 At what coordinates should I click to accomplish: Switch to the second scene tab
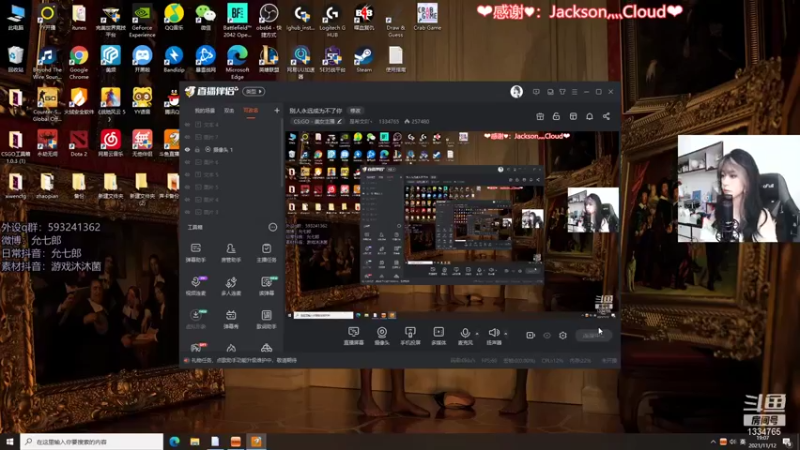(x=229, y=111)
